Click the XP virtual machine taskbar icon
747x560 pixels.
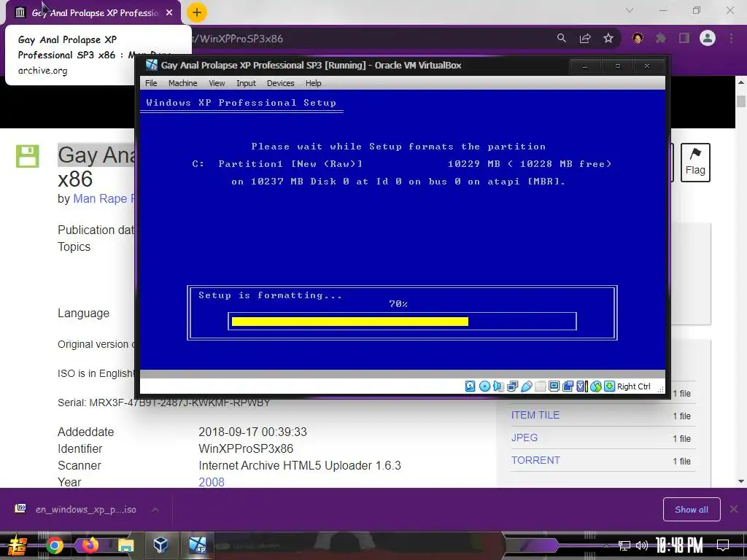point(197,545)
